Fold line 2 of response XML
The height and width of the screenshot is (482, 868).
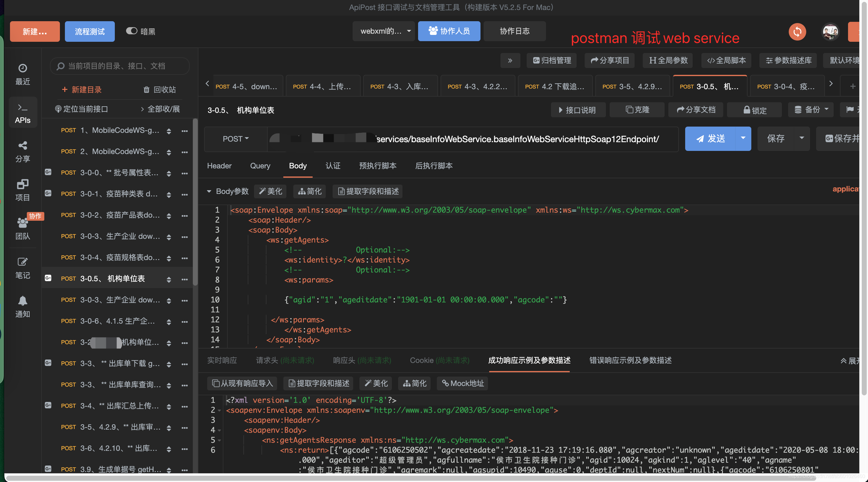click(220, 411)
